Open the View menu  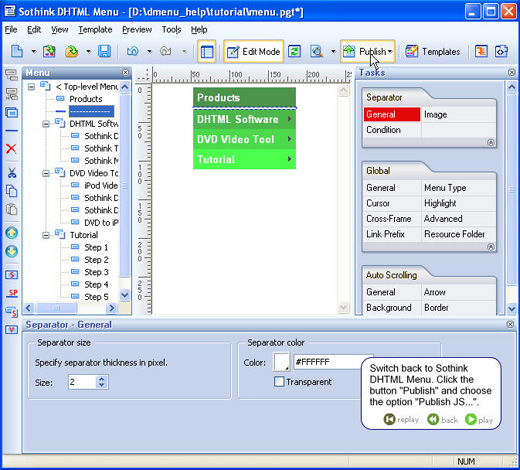(x=60, y=30)
